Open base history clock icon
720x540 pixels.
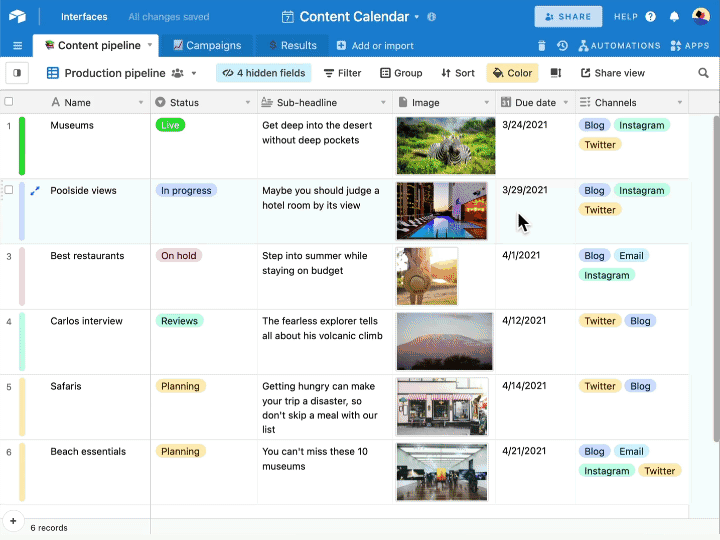pyautogui.click(x=562, y=45)
